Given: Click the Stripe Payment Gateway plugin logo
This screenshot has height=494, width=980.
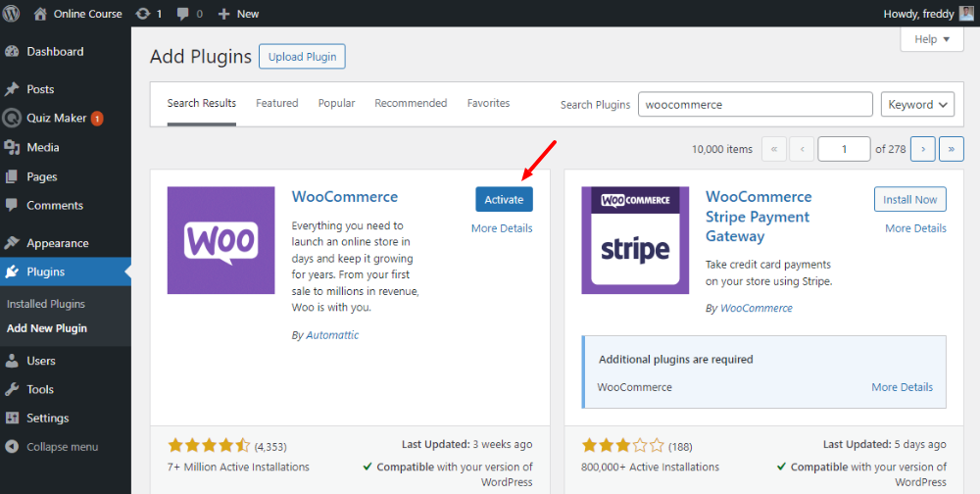Looking at the screenshot, I should 635,240.
